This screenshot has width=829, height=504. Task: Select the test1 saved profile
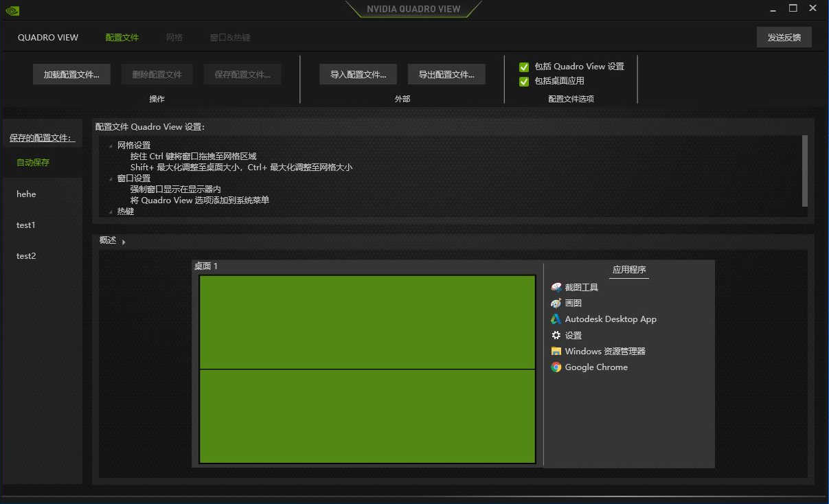25,225
